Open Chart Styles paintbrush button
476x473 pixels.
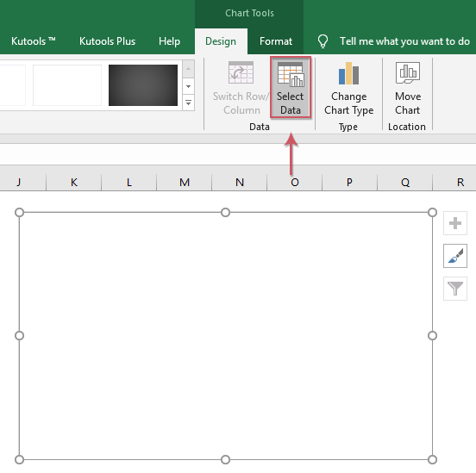[455, 256]
